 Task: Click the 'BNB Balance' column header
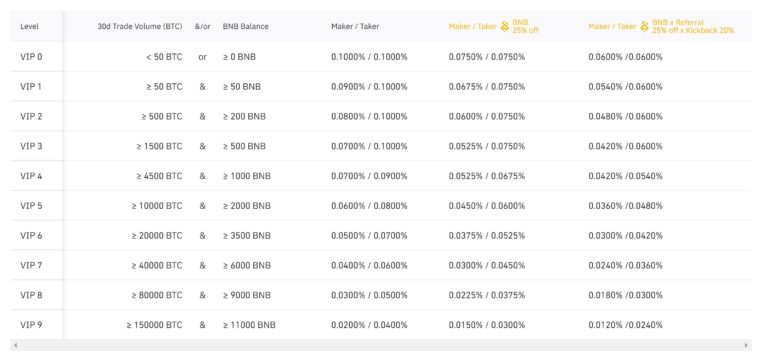[x=245, y=26]
